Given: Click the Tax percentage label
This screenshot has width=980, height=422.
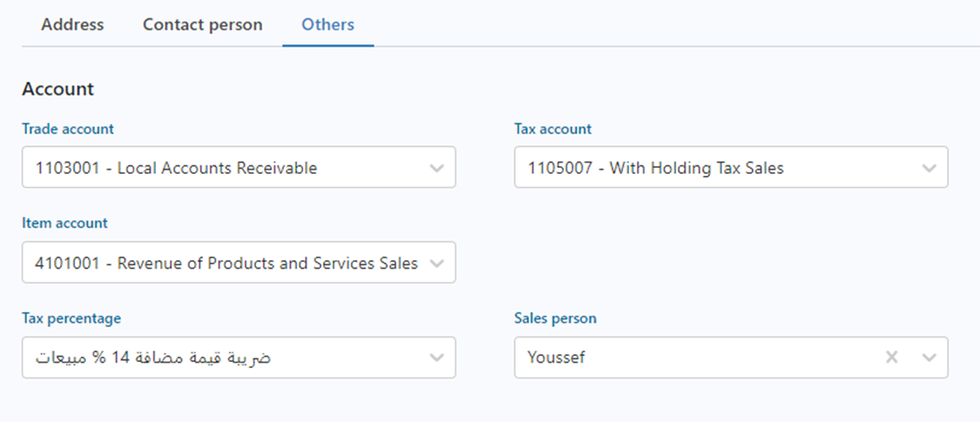Looking at the screenshot, I should 71,318.
